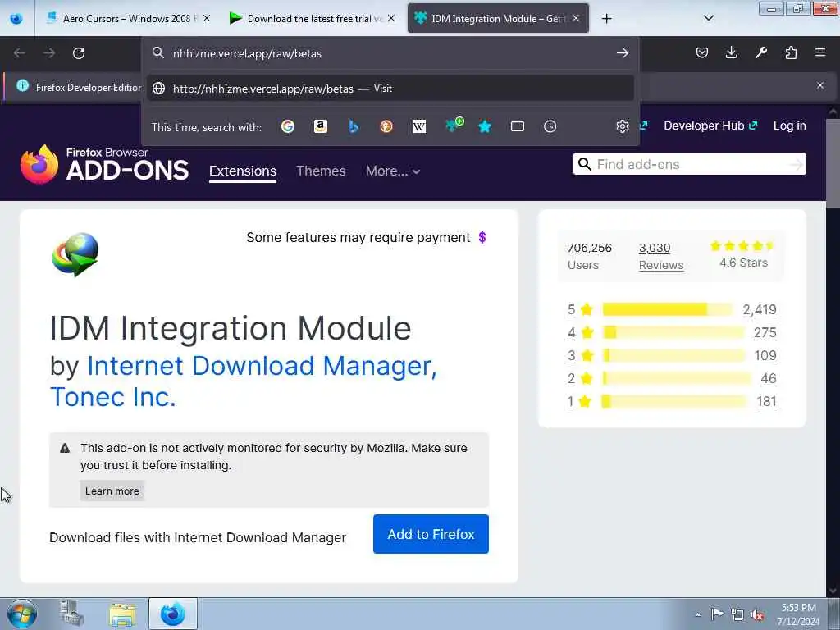Expand the More... menu
840x630 pixels.
coord(393,171)
